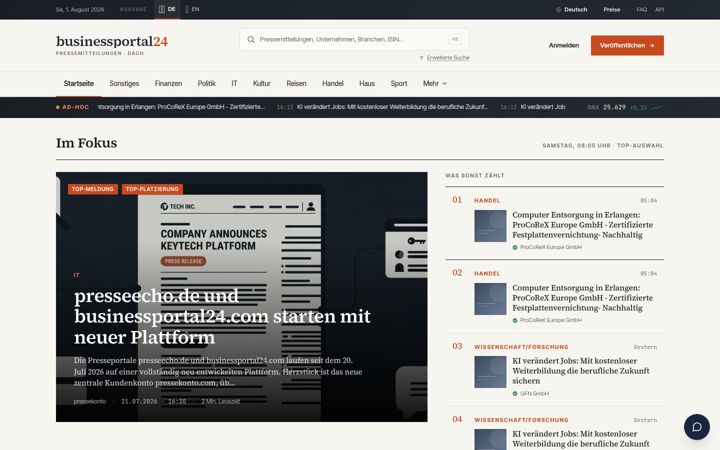This screenshot has height=450, width=720.
Task: Click the TOP-MELDUNG badge
Action: [93, 189]
